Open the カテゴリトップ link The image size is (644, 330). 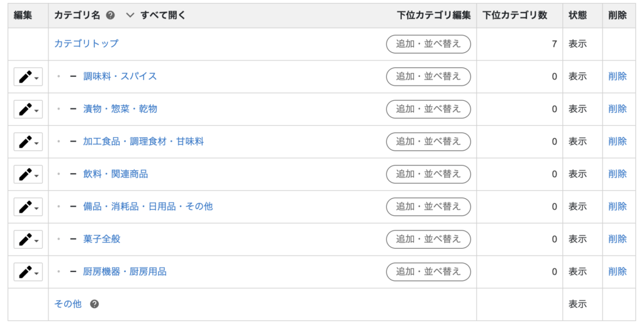pos(86,44)
